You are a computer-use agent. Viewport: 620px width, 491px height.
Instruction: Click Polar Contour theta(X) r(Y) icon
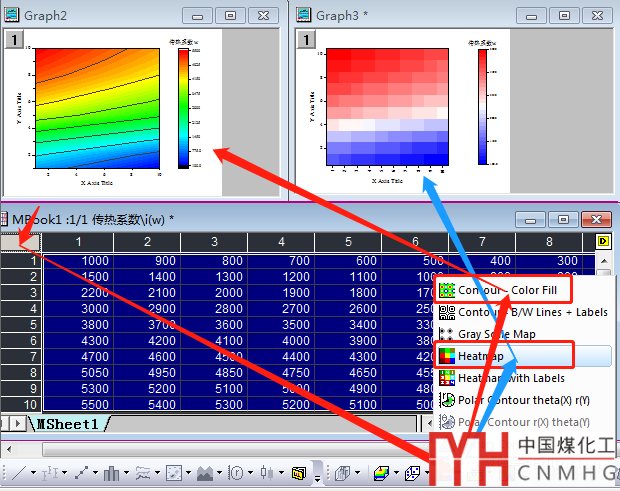[x=447, y=400]
